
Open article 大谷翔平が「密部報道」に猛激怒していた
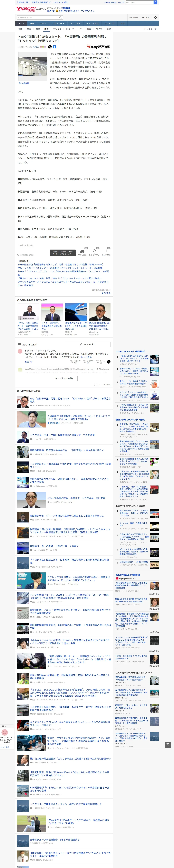(x=78, y=418)
